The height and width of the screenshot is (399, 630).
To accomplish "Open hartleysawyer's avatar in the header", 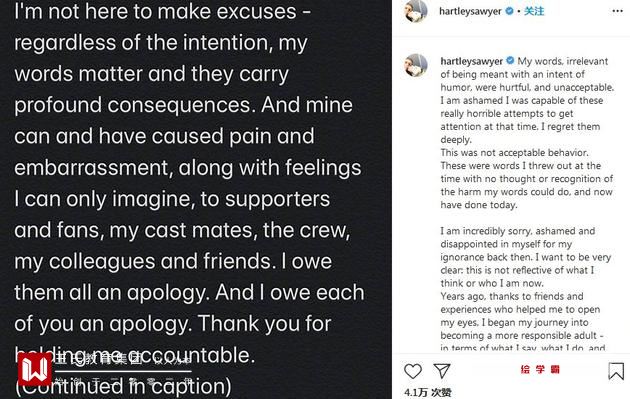I will coord(416,11).
